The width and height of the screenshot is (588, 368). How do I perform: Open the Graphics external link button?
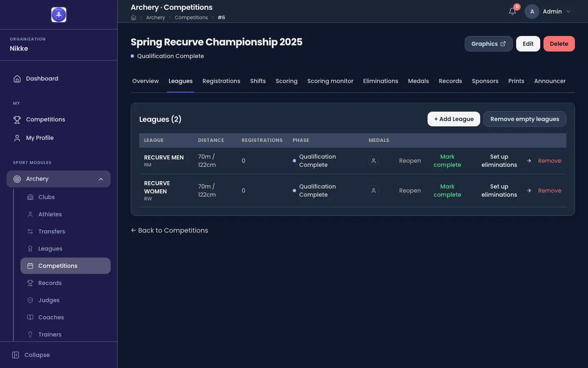click(488, 44)
